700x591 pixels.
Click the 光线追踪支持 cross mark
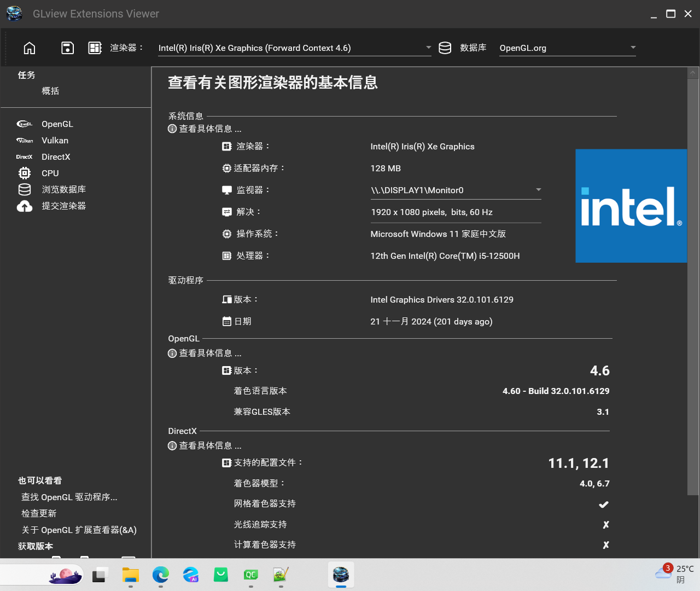606,525
